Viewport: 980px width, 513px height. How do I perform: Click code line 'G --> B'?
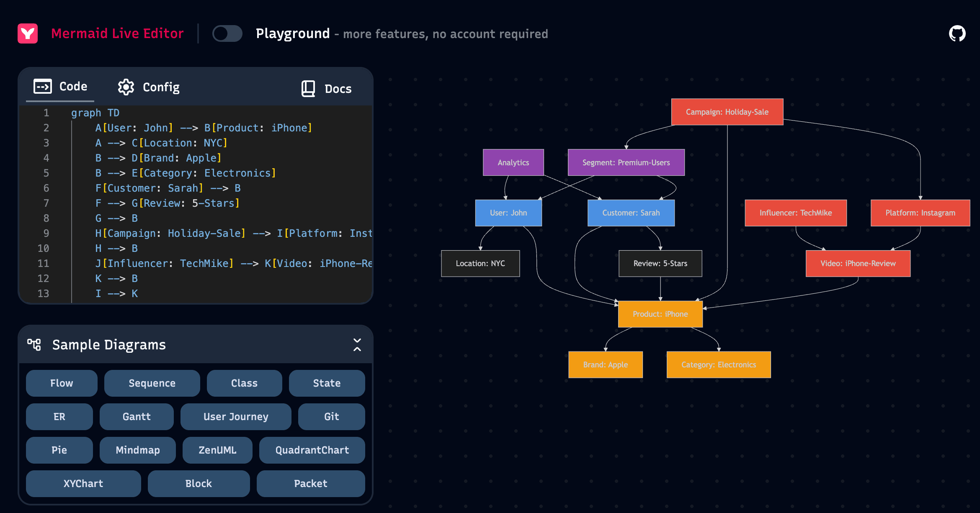(116, 218)
